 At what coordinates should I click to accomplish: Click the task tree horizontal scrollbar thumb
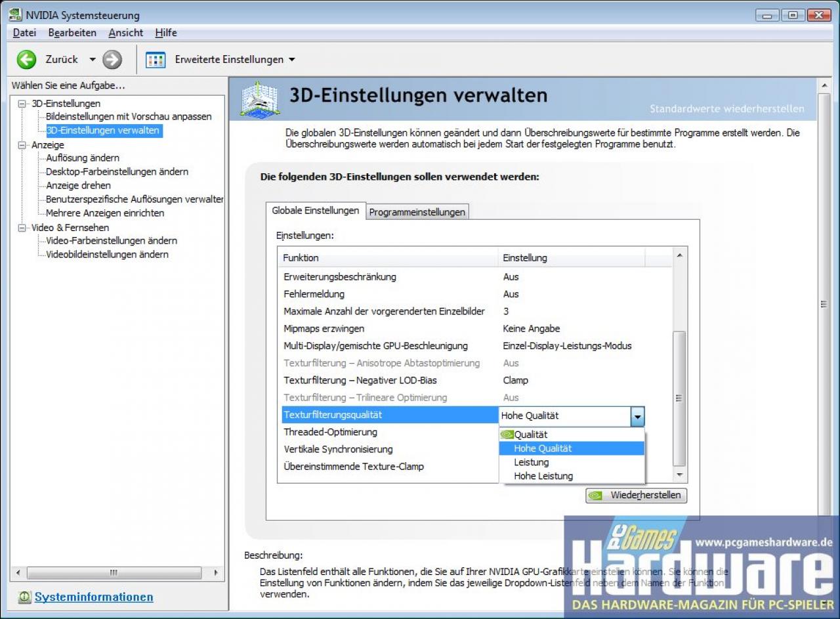pyautogui.click(x=114, y=573)
